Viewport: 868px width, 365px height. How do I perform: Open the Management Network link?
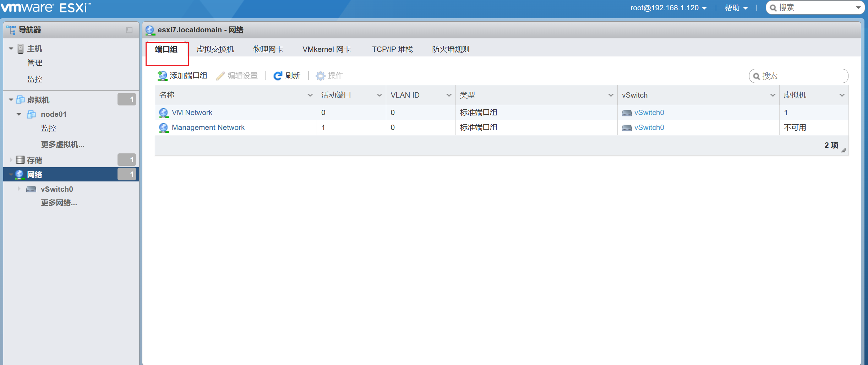(x=208, y=127)
